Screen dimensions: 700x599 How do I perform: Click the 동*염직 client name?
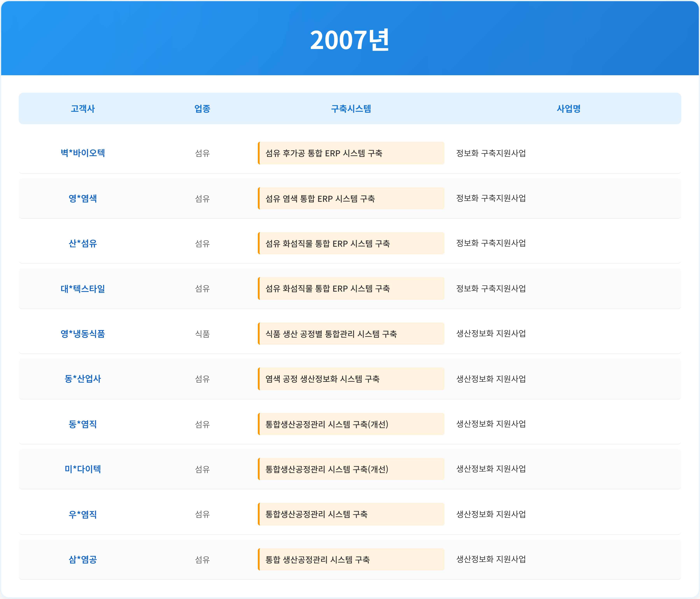coord(83,424)
